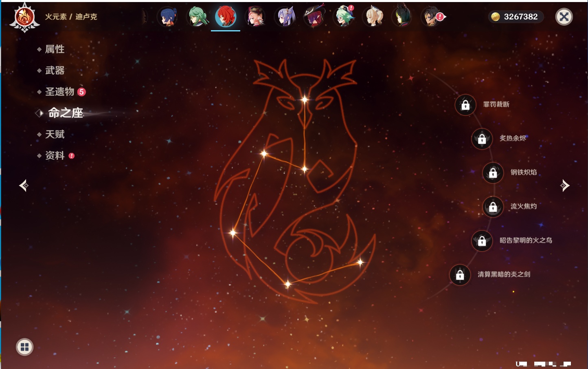Click the 昭告黎明的火之鸟 label
Viewport: 588px width, 369px height.
(x=526, y=240)
